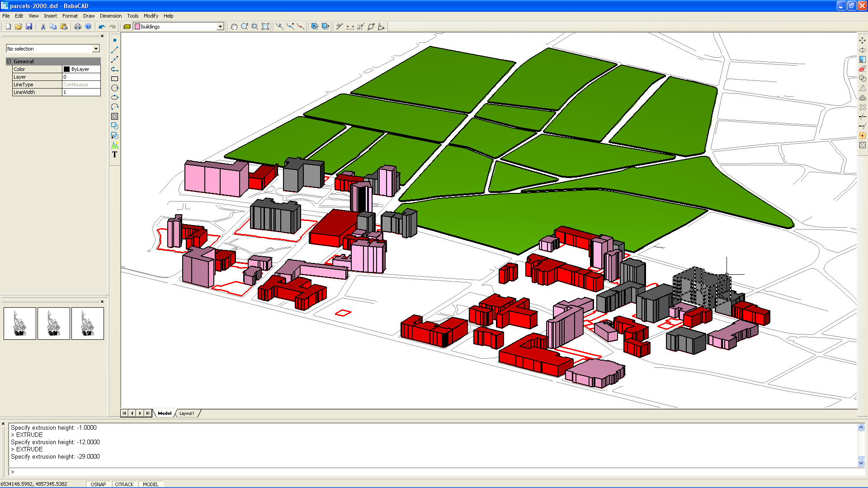The image size is (868, 488).
Task: Choose the Circle drawing tool
Action: pos(114,88)
